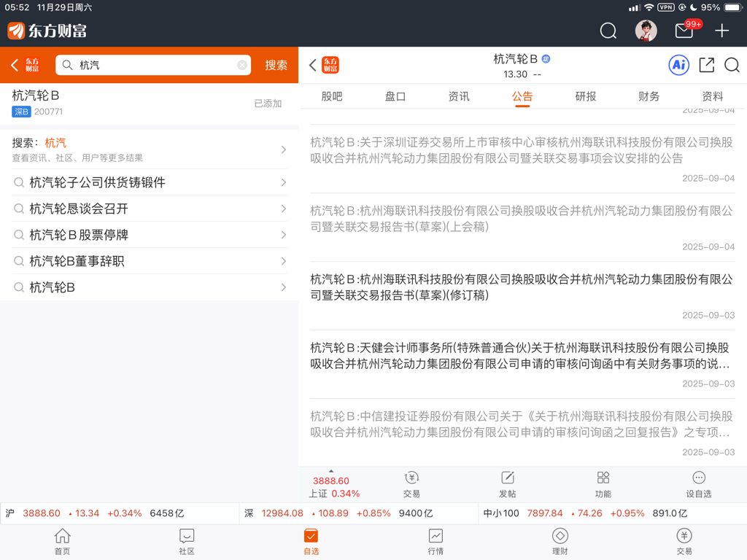
Task: Open more results for 搜索：杭汽
Action: (149, 149)
